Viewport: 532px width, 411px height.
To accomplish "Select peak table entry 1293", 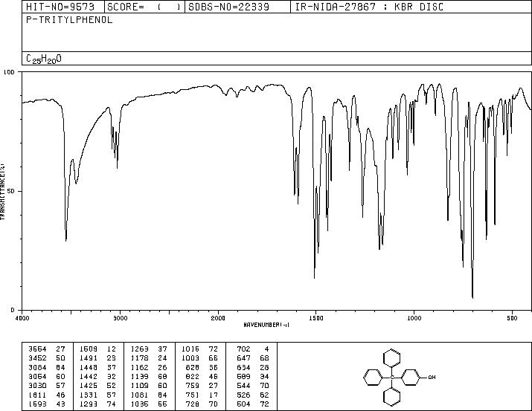I will (x=89, y=404).
